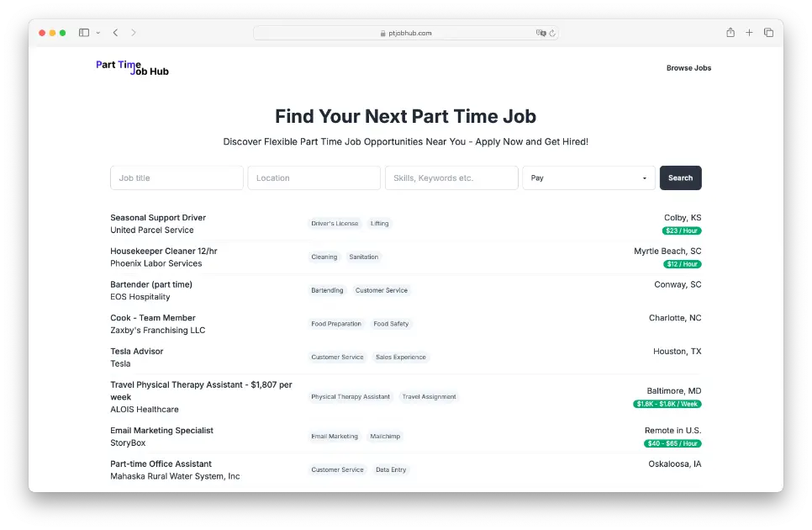Open a new tab with the plus icon
This screenshot has height=530, width=812.
[749, 32]
